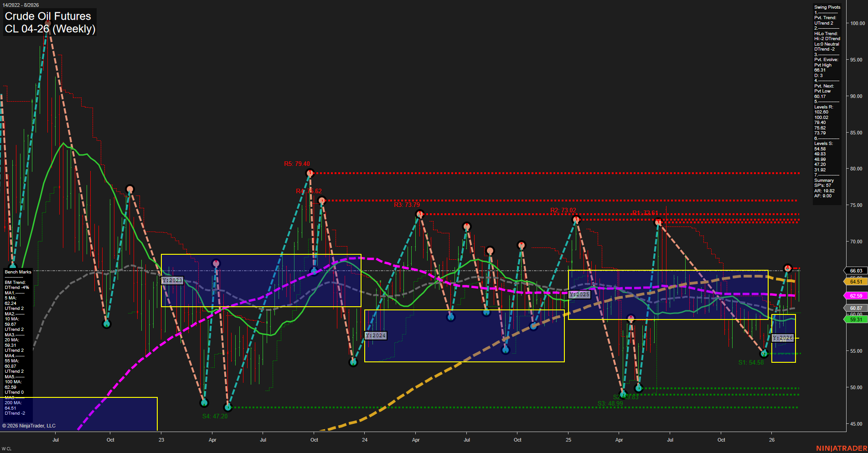The image size is (868, 453).
Task: Click the green 59.31 price marker on the axis
Action: pyautogui.click(x=855, y=320)
